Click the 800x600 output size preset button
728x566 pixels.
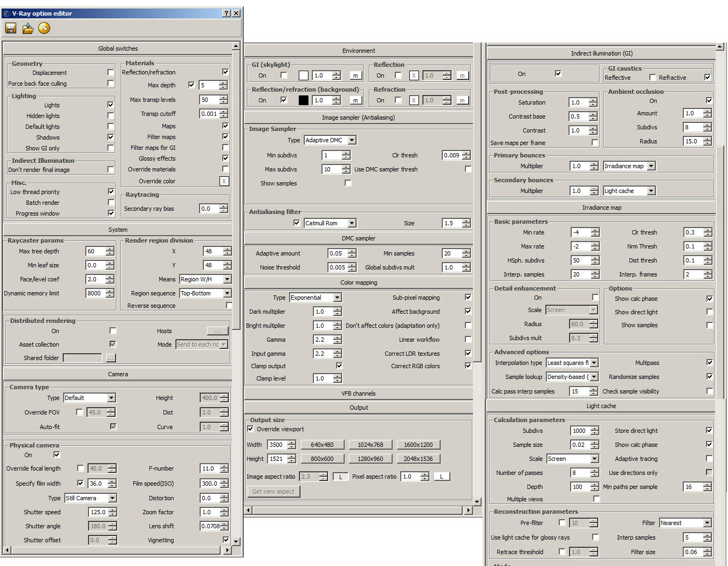coord(322,459)
